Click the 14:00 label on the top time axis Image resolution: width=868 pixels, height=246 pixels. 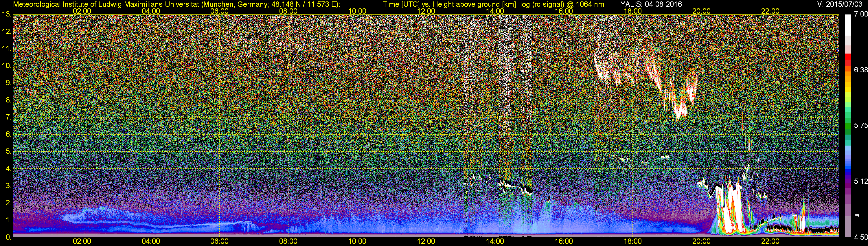tap(495, 11)
